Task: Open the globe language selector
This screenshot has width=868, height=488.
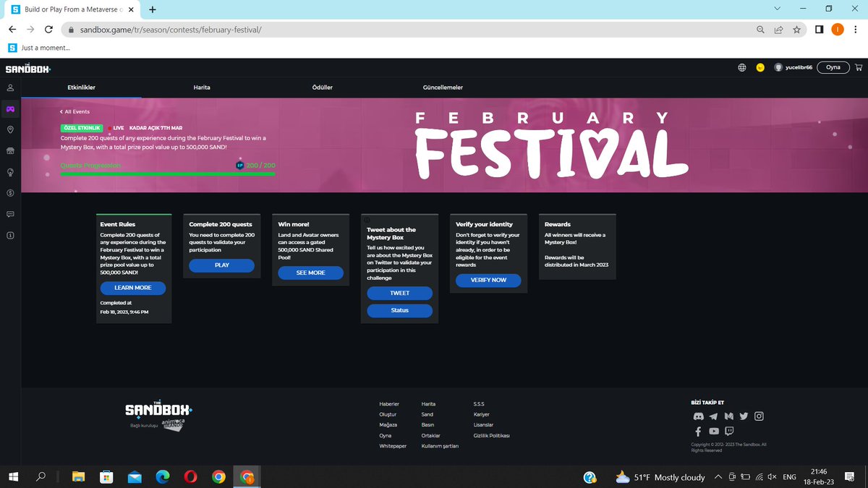Action: click(x=741, y=67)
